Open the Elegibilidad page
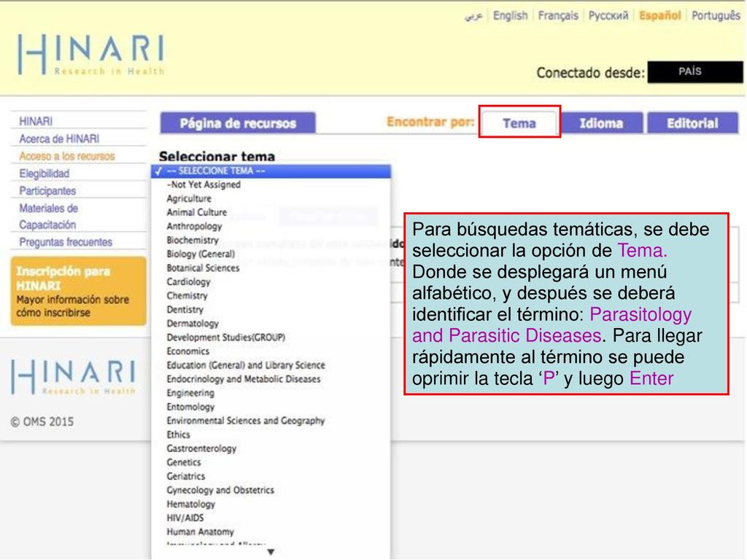The width and height of the screenshot is (747, 560). pyautogui.click(x=44, y=174)
